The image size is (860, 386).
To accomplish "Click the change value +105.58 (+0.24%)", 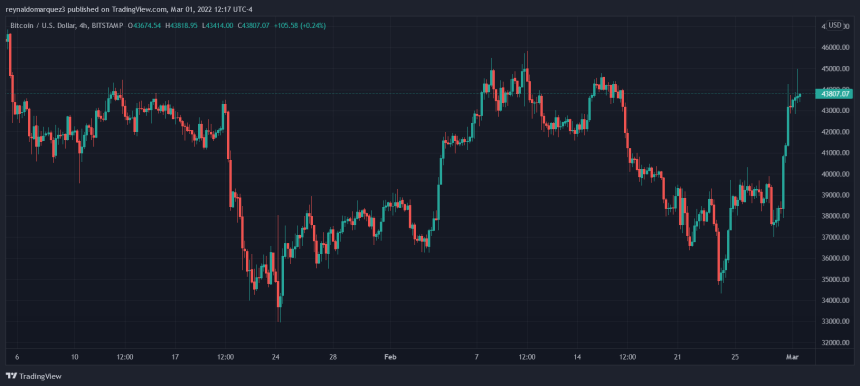I will [x=299, y=26].
